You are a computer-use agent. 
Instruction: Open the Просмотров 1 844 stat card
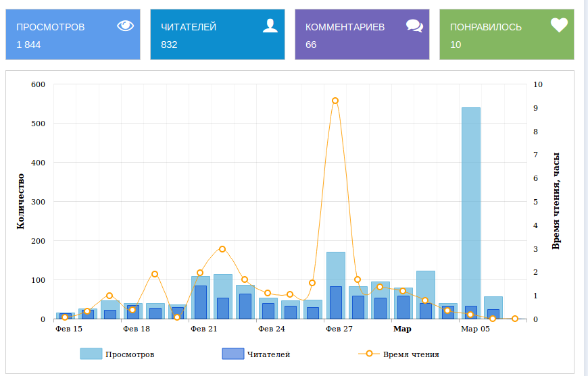point(73,34)
